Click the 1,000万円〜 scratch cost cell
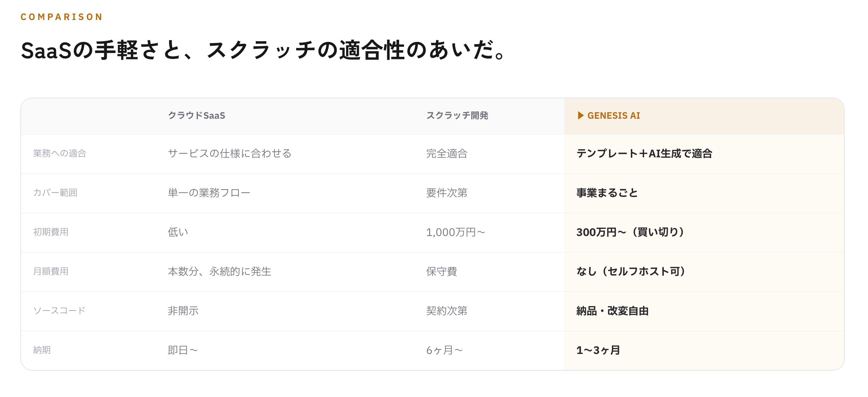The height and width of the screenshot is (397, 868). [x=455, y=232]
